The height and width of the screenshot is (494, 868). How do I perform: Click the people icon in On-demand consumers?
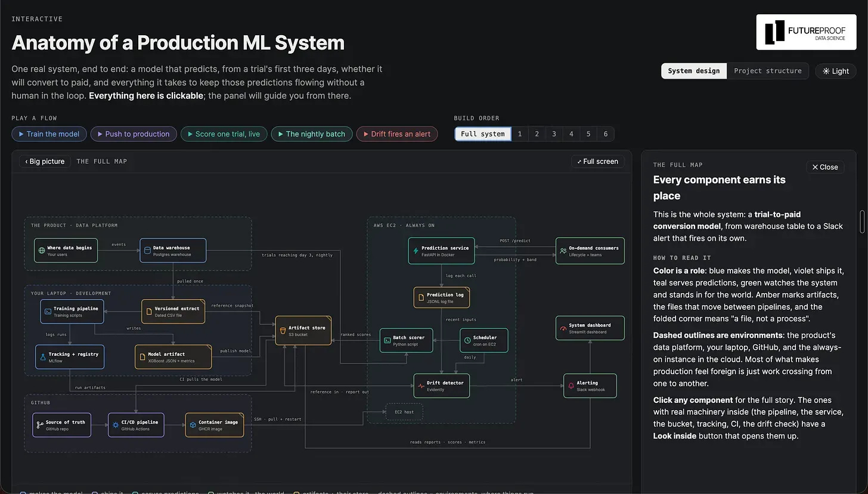[x=563, y=251]
